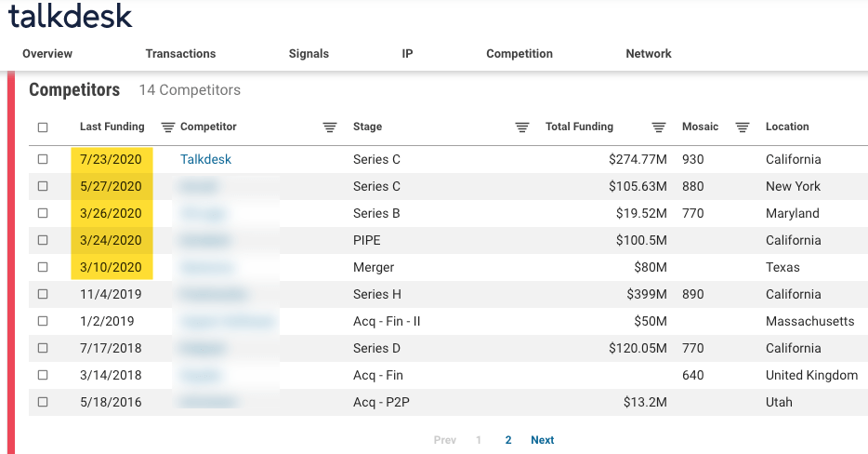Check the box for the 5/18/2016 Utah row

(x=43, y=403)
